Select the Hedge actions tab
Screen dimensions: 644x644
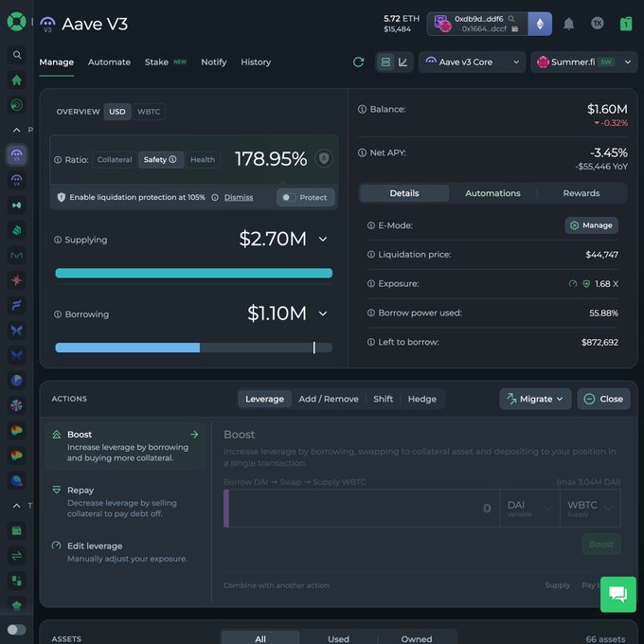point(421,399)
